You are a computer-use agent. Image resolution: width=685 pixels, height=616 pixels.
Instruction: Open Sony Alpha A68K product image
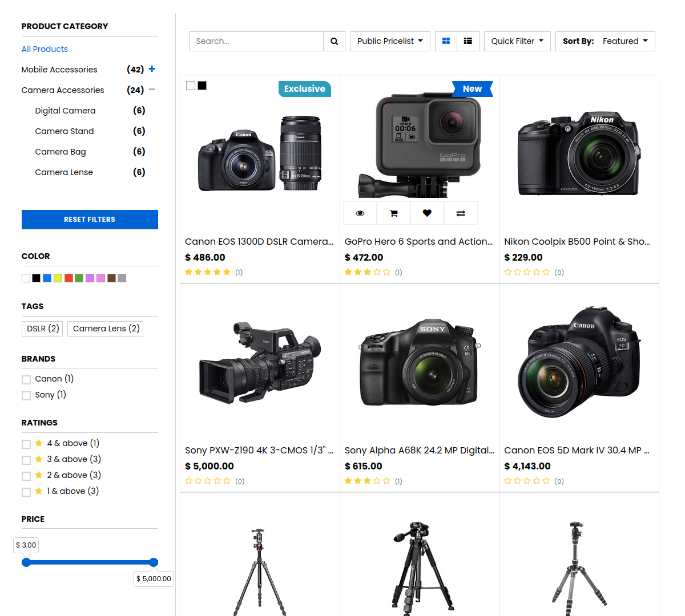(x=420, y=363)
